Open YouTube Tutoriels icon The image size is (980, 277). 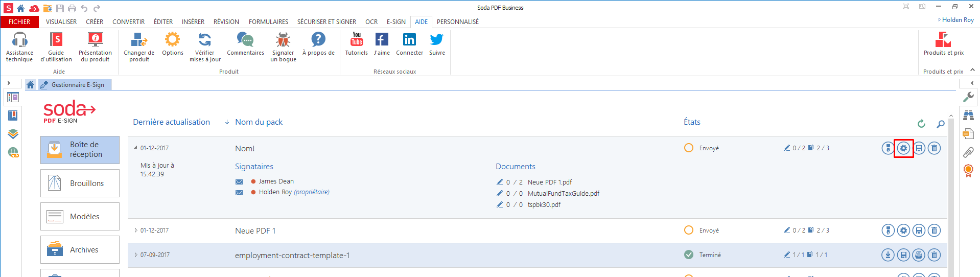tap(357, 40)
